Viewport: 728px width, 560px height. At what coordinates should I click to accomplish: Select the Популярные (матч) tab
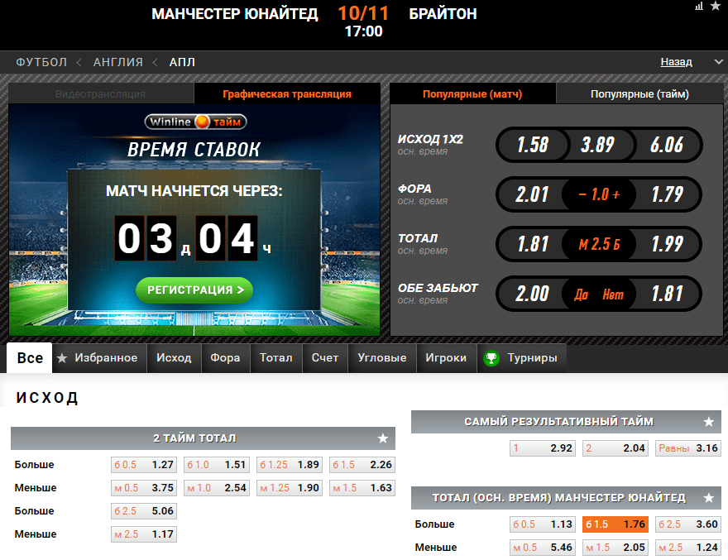(472, 93)
